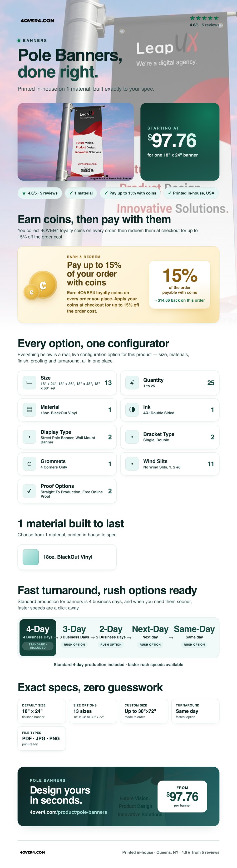
Task: Select the 4-Day standard turnaround option
Action: coord(38,637)
